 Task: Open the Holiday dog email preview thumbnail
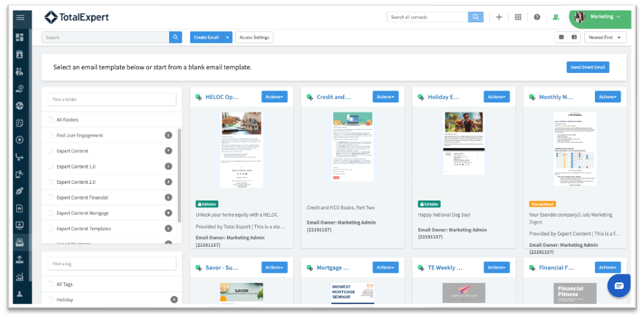coord(464,144)
